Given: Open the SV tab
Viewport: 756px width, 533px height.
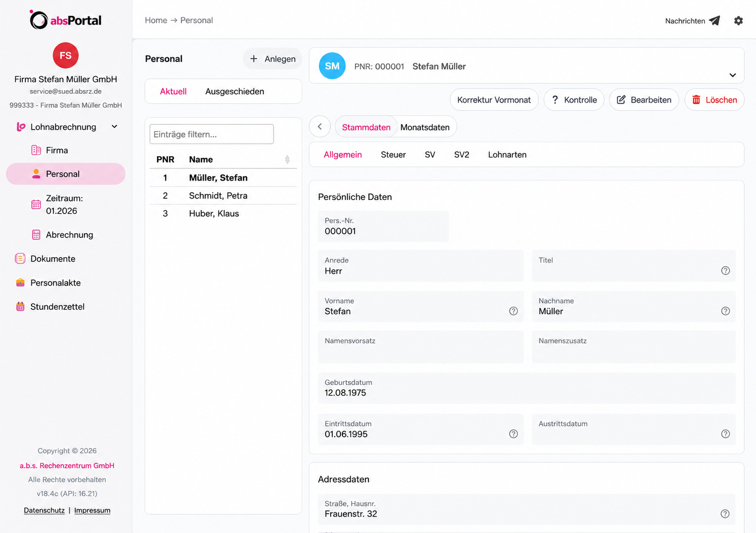Looking at the screenshot, I should pos(430,155).
